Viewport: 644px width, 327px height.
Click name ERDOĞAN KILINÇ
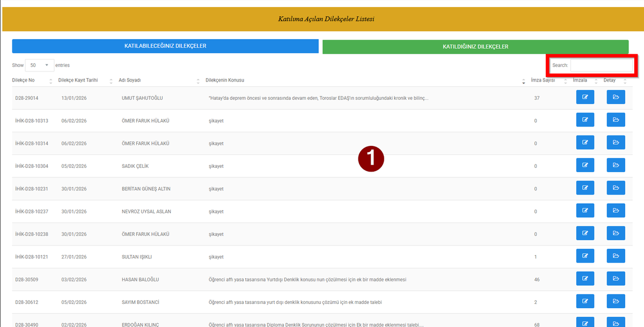141,324
